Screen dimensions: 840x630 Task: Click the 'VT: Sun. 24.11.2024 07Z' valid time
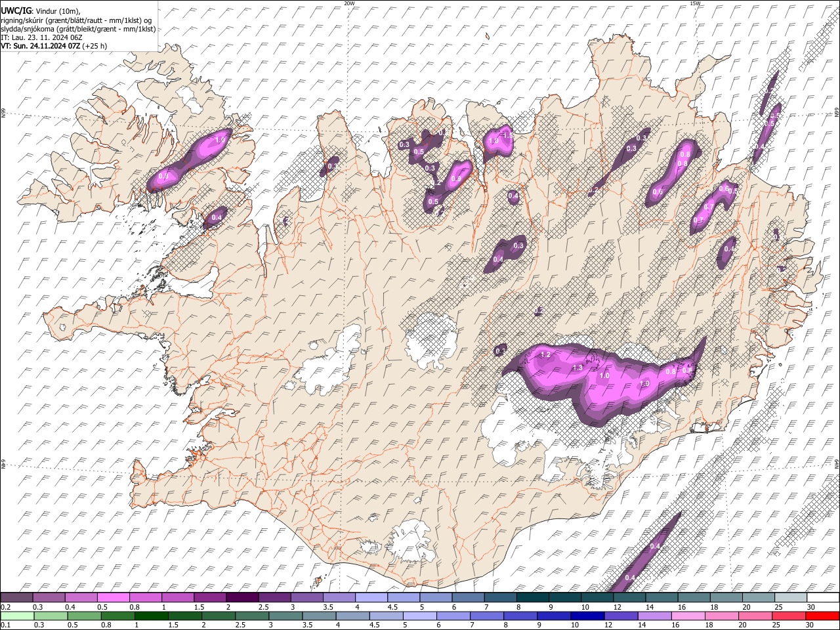[41, 46]
